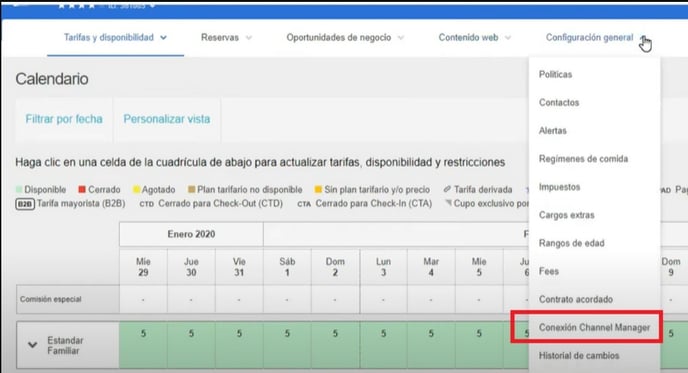
Task: Open the Personalizar vista option
Action: pyautogui.click(x=167, y=119)
